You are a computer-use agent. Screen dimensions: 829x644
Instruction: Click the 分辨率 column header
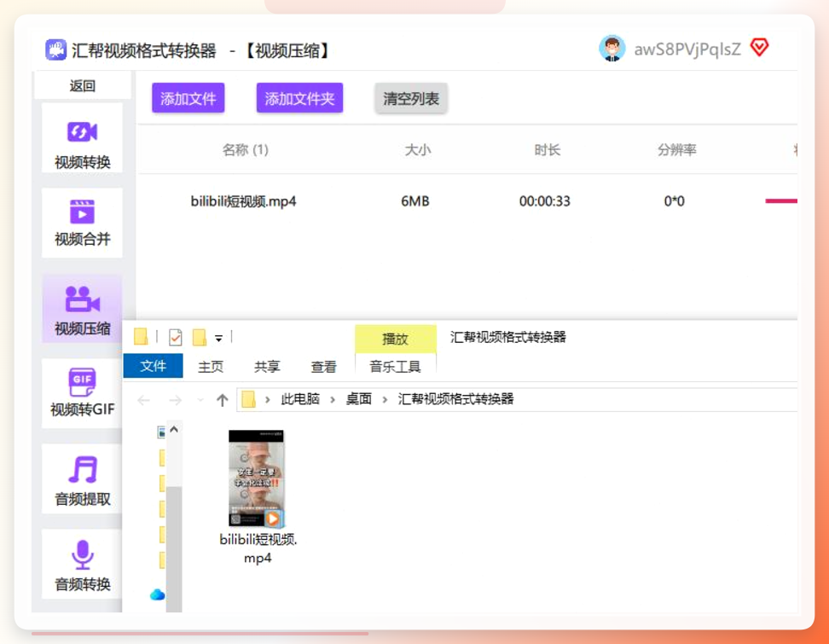click(676, 149)
